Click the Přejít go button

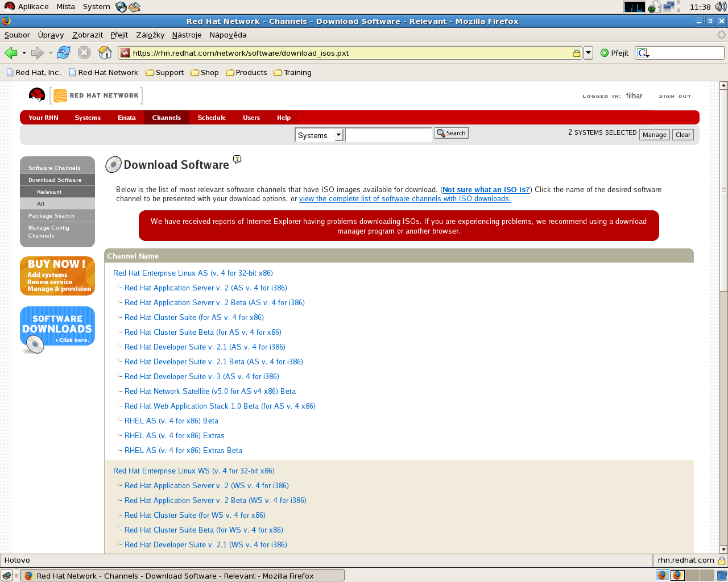[615, 53]
